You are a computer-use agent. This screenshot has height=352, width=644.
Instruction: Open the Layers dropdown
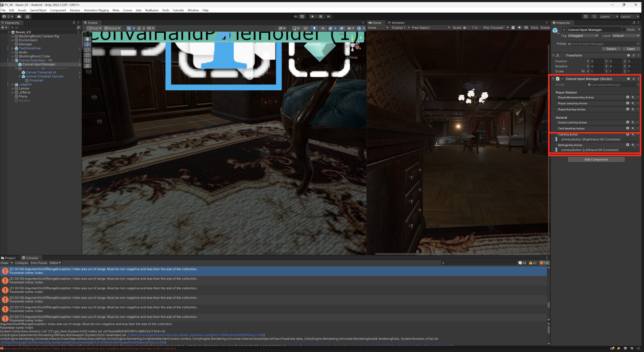point(609,16)
